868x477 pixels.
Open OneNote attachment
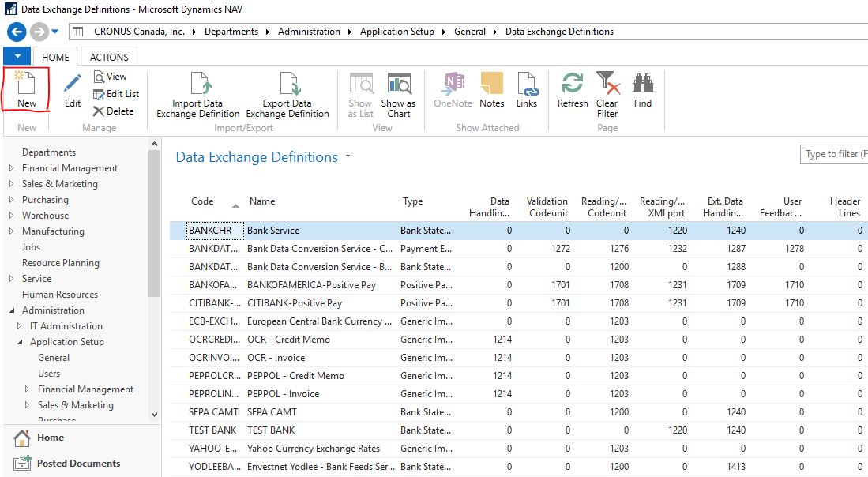point(453,90)
